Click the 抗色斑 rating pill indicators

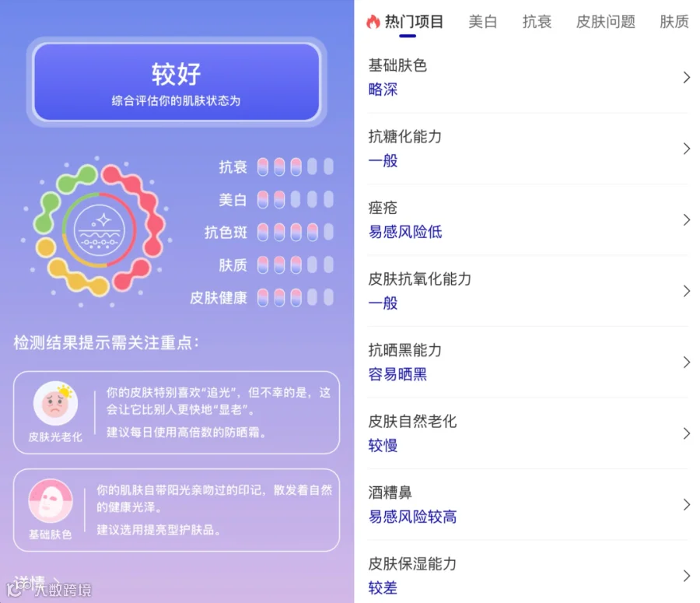[x=295, y=233]
